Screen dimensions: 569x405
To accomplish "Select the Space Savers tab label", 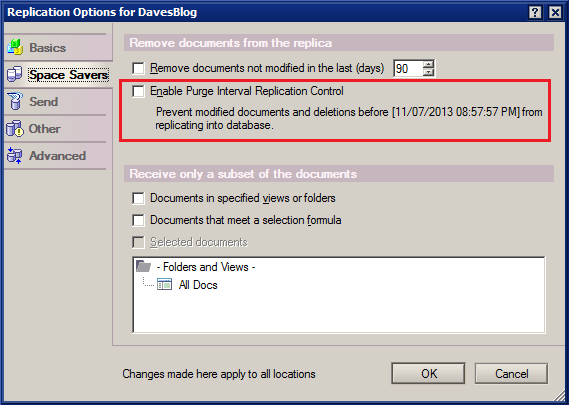I will [68, 75].
